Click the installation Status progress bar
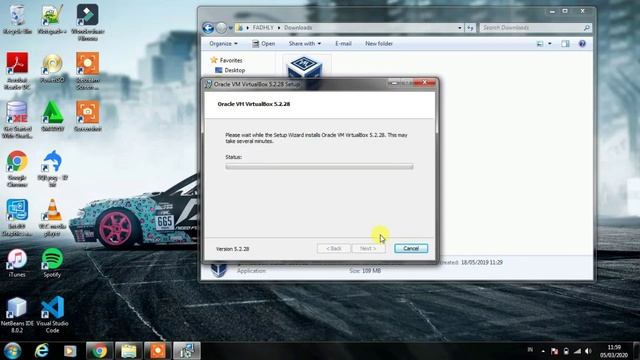Viewport: 640px width, 360px height. [x=319, y=167]
